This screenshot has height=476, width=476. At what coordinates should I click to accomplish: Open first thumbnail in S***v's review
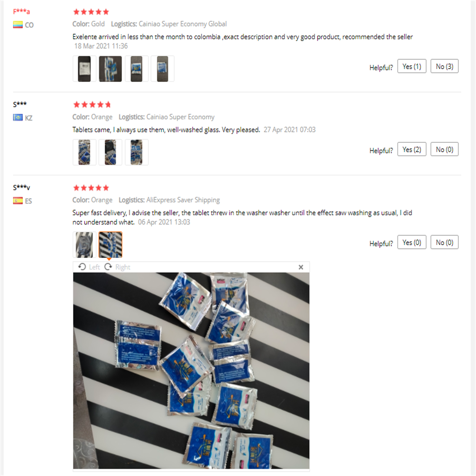coord(84,245)
